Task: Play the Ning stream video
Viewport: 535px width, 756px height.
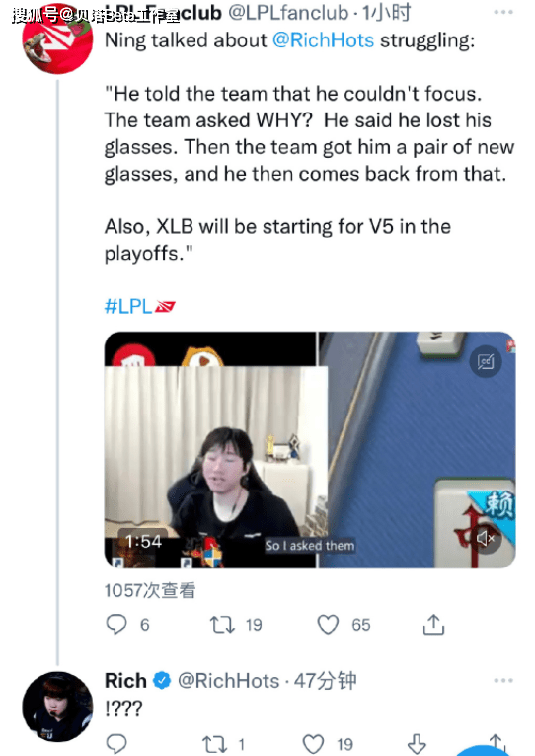Action: pos(310,449)
